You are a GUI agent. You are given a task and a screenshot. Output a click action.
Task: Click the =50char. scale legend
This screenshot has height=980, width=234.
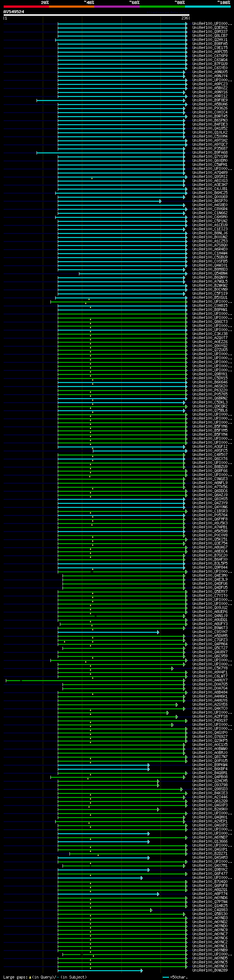pyautogui.click(x=175, y=977)
